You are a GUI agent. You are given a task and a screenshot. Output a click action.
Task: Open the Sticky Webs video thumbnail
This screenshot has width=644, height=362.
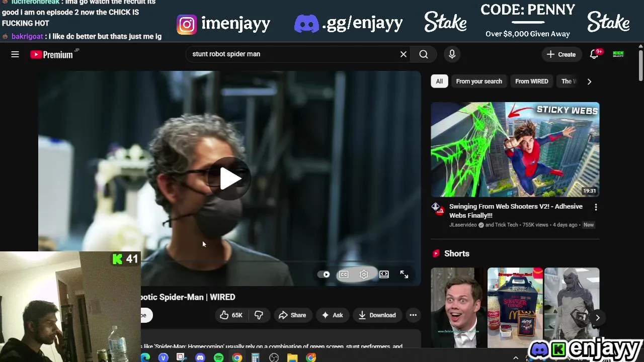coord(515,149)
